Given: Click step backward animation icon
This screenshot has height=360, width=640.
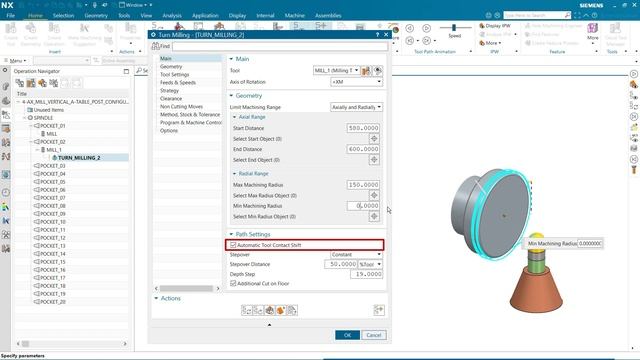Looking at the screenshot, I should pos(410,40).
